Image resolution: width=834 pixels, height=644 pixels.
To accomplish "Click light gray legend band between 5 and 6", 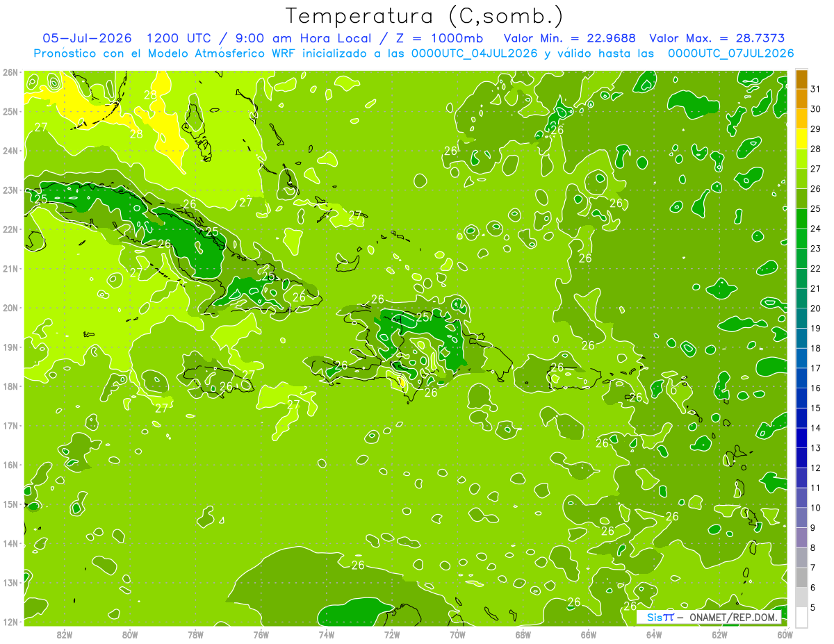I will (802, 597).
